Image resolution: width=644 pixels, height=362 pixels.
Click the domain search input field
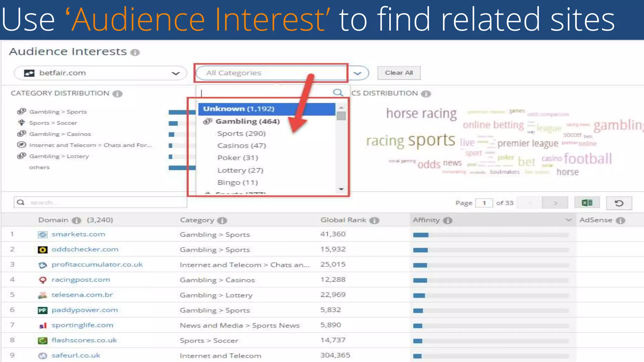pos(100,203)
